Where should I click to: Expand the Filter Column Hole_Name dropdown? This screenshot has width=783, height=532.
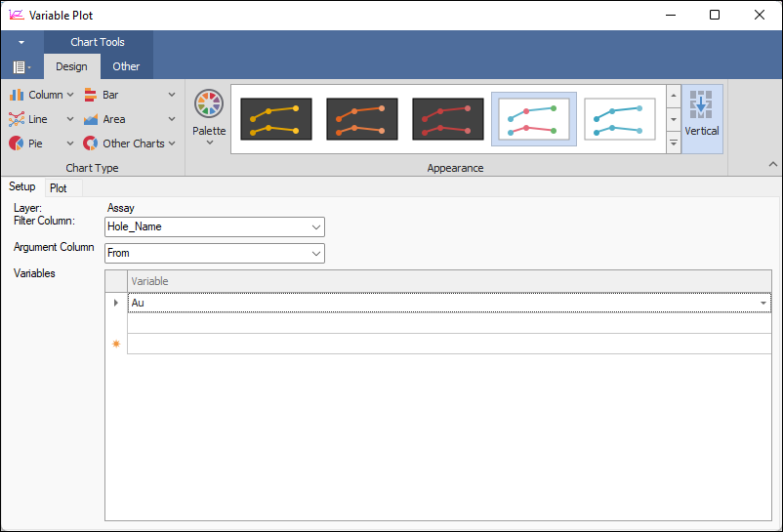point(315,226)
